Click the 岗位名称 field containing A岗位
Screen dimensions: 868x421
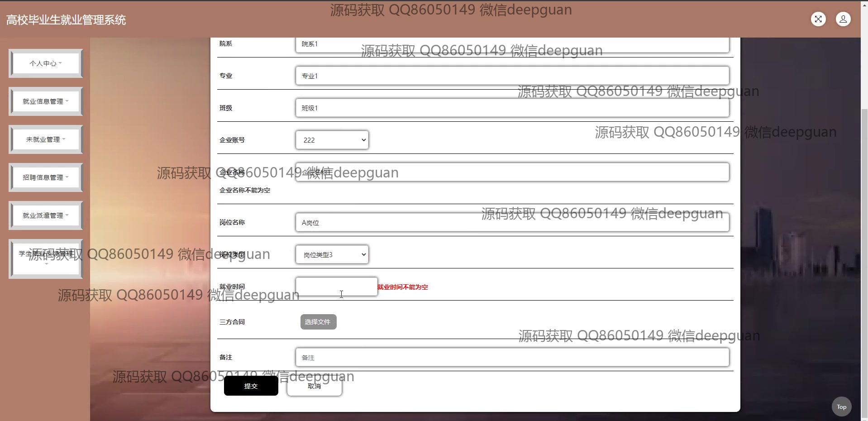(x=512, y=222)
